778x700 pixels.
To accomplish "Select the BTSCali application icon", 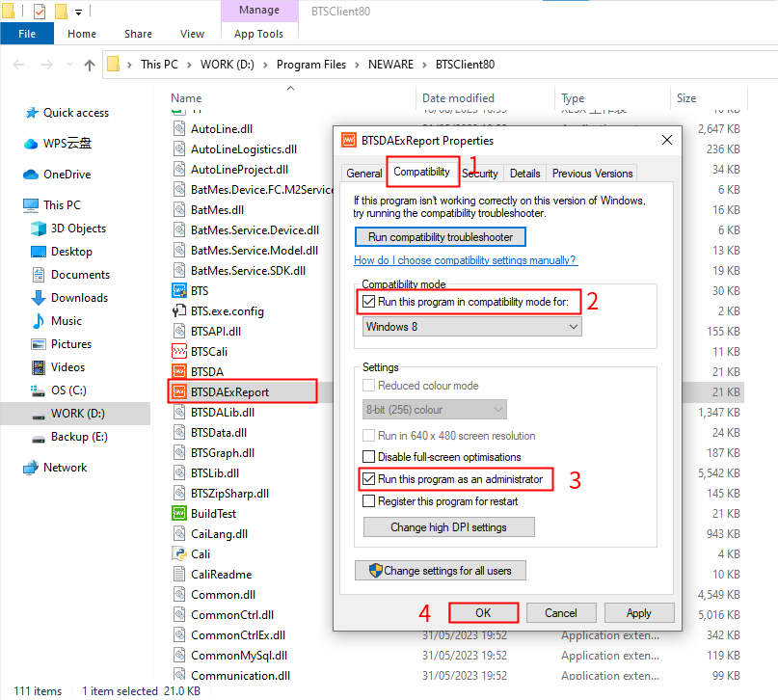I will point(179,351).
